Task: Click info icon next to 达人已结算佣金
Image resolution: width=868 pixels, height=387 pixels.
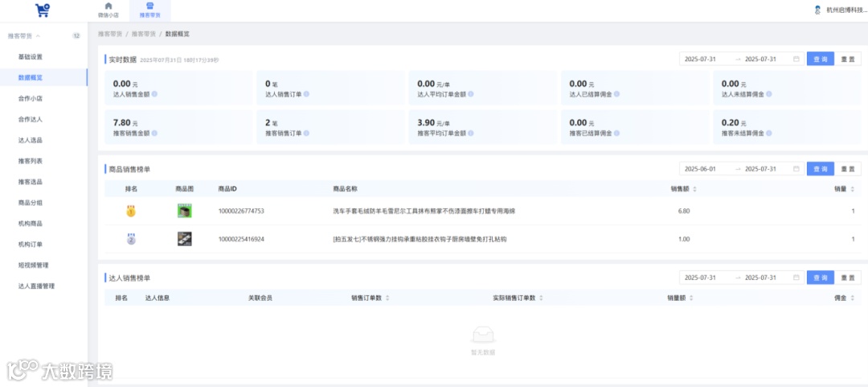Action: tap(616, 94)
